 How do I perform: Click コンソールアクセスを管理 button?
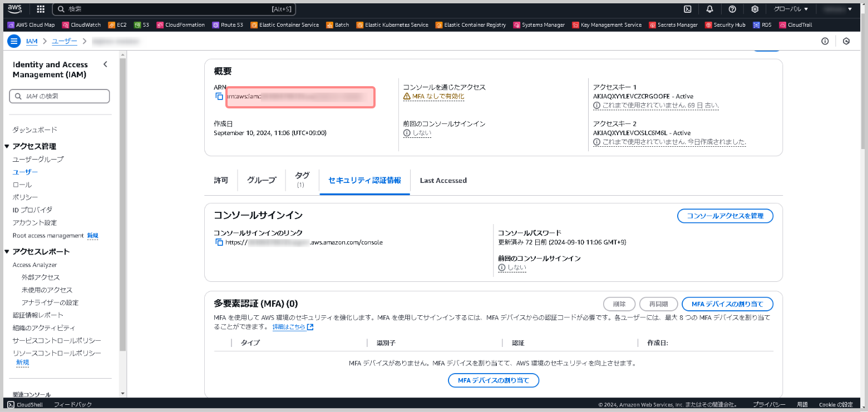point(725,216)
